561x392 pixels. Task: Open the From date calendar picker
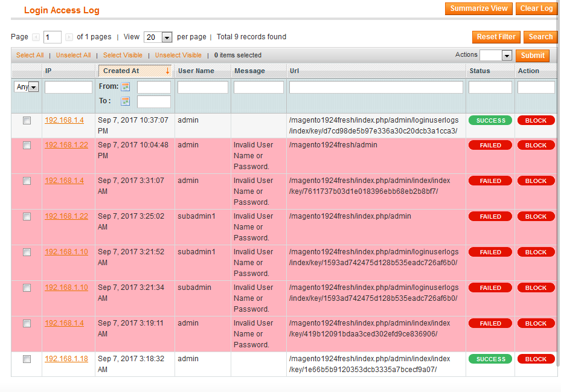(x=126, y=86)
